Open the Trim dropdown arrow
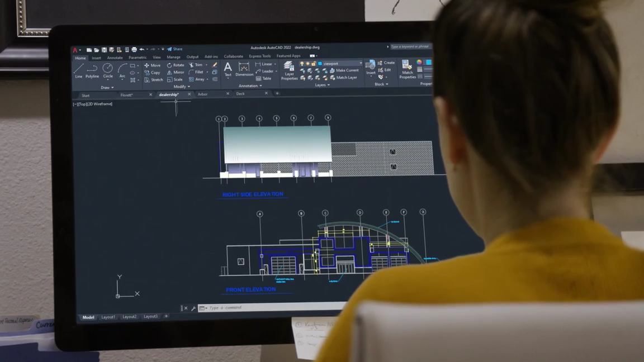 click(x=206, y=65)
